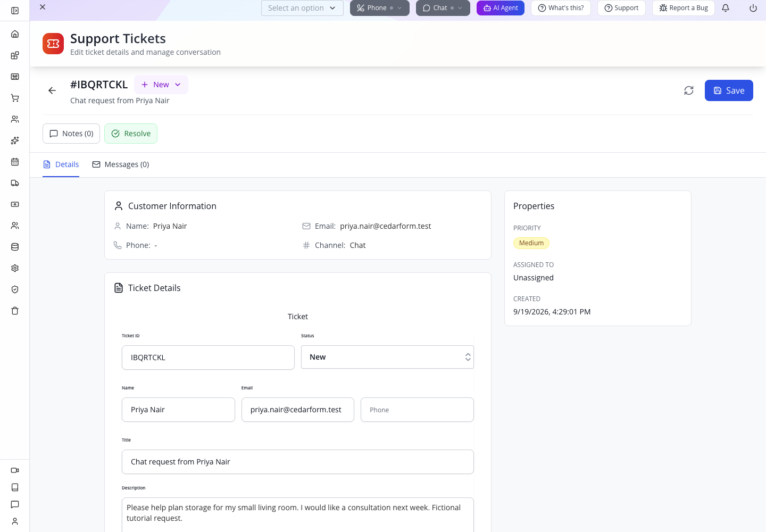Click the Email input field

[x=298, y=410]
